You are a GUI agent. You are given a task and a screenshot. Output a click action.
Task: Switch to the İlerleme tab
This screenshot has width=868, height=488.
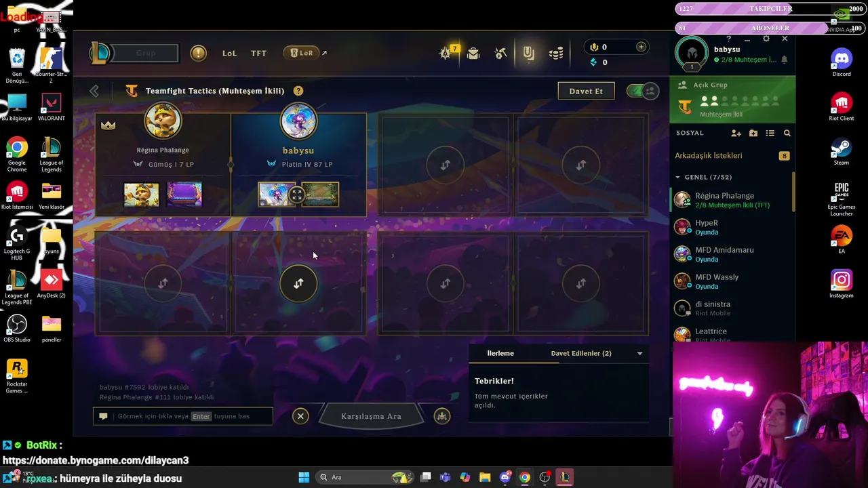pos(500,353)
